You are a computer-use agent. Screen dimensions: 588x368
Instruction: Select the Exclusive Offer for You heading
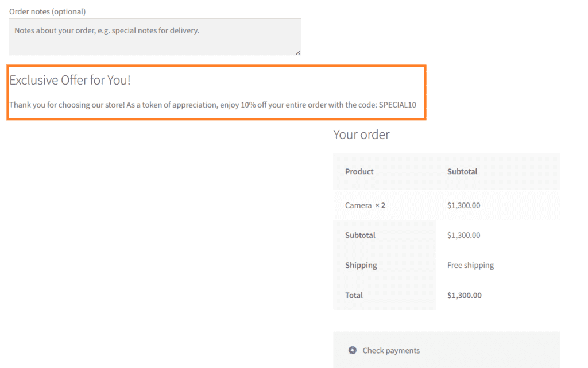click(69, 80)
